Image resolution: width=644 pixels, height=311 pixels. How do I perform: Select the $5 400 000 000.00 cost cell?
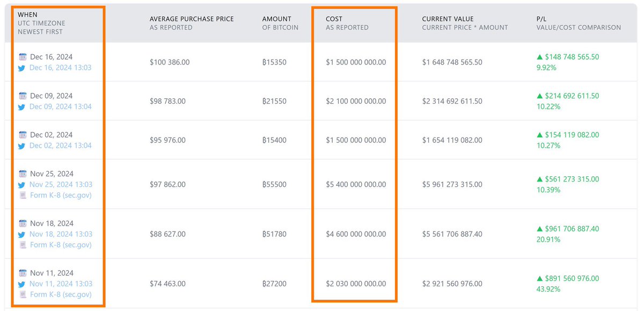(x=356, y=184)
